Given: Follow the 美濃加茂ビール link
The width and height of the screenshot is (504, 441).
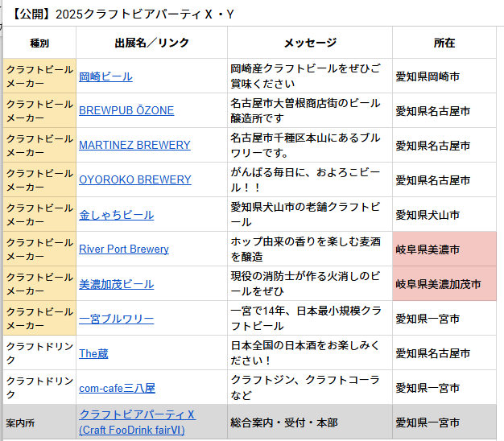Looking at the screenshot, I should click(x=117, y=284).
